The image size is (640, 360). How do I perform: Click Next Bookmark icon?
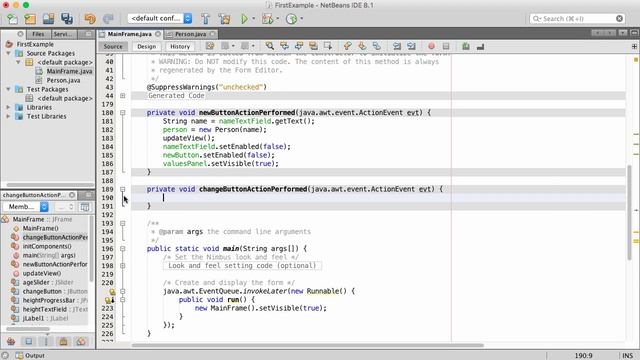pos(362,46)
